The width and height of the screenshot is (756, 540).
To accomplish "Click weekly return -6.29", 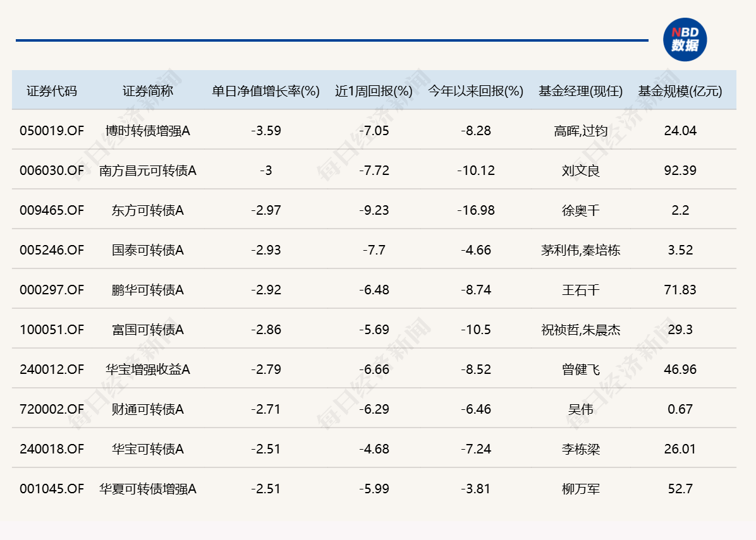I will pyautogui.click(x=374, y=409).
